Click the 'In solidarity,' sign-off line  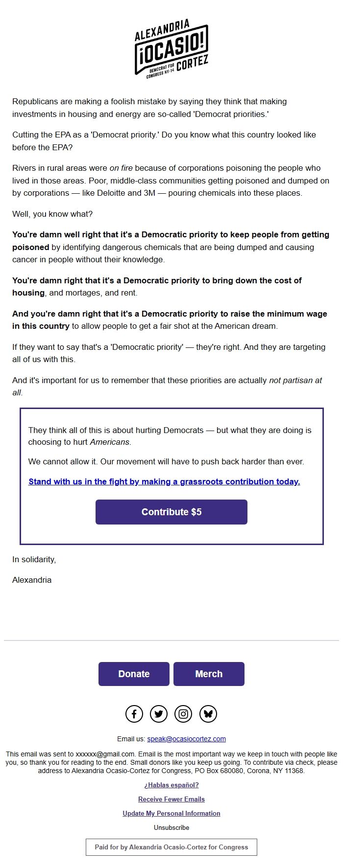point(34,559)
